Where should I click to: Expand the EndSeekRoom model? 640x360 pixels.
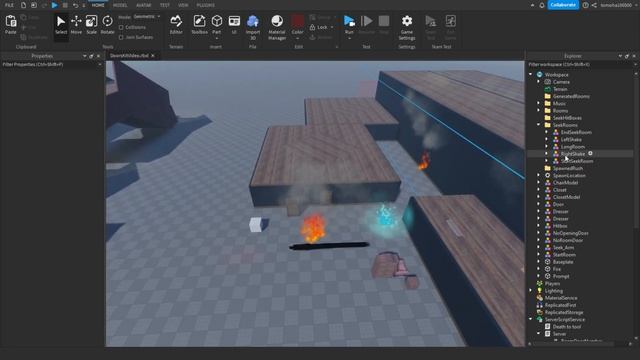547,132
